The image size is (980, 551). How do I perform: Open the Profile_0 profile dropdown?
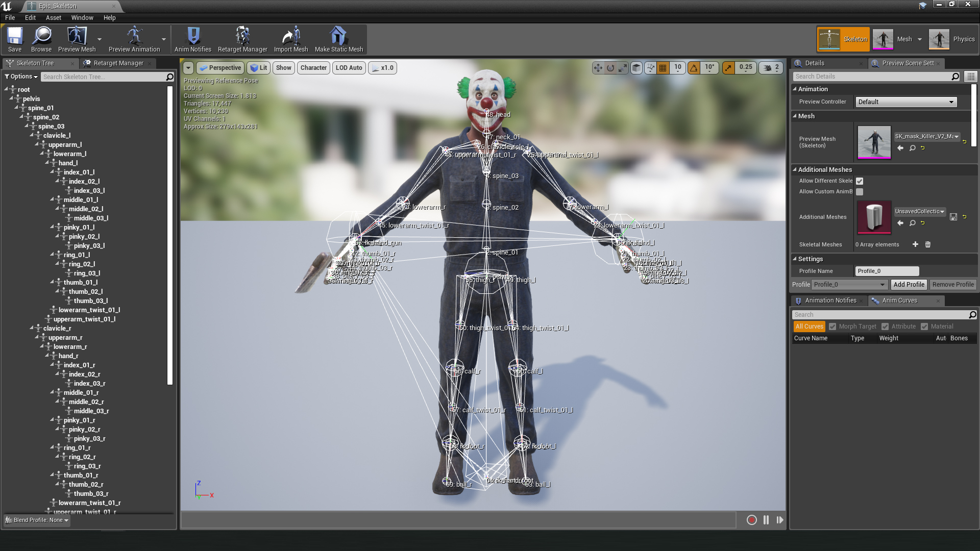tap(850, 285)
